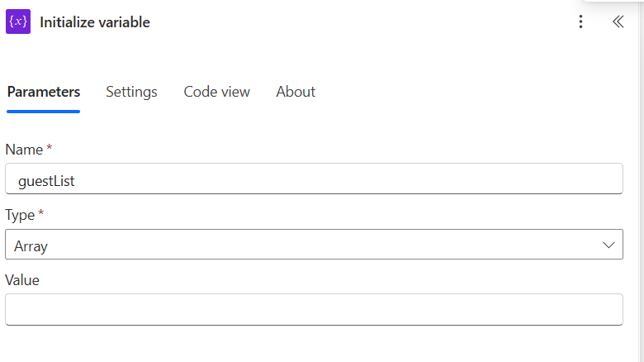Viewport: 644px width, 362px height.
Task: Select the Array text in Type
Action: [31, 245]
